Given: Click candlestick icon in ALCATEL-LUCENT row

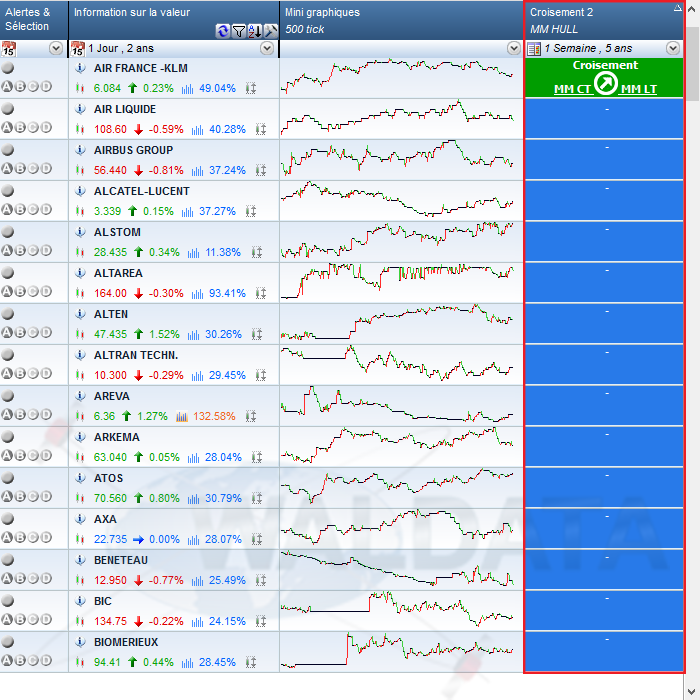Looking at the screenshot, I should click(80, 211).
